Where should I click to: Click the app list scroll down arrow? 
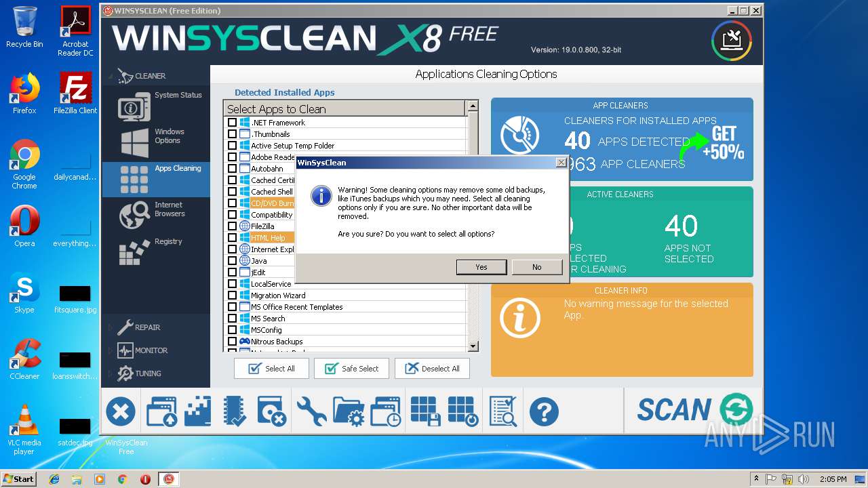coord(473,346)
